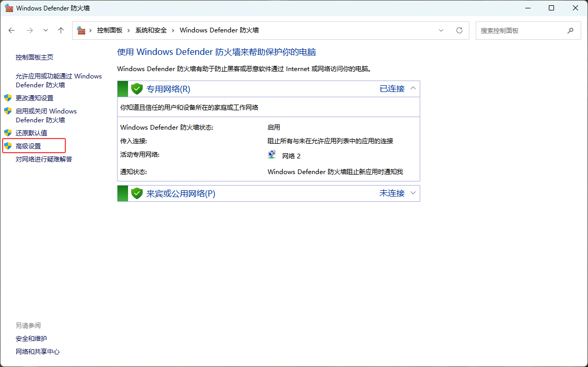
Task: Open 安全和维护 link
Action: pos(31,338)
